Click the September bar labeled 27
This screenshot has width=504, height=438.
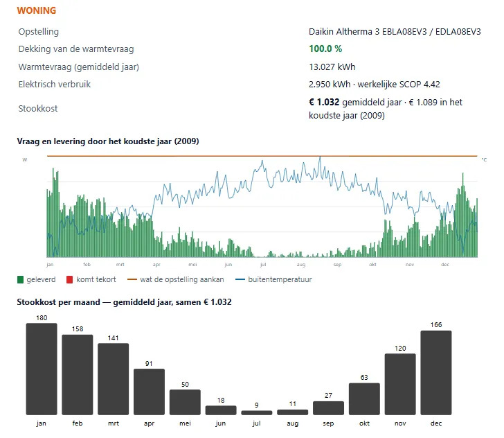point(328,408)
